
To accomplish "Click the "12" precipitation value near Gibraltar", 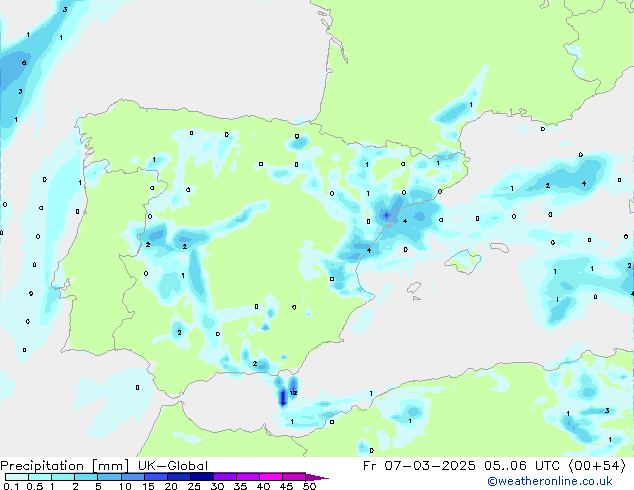I will (294, 393).
